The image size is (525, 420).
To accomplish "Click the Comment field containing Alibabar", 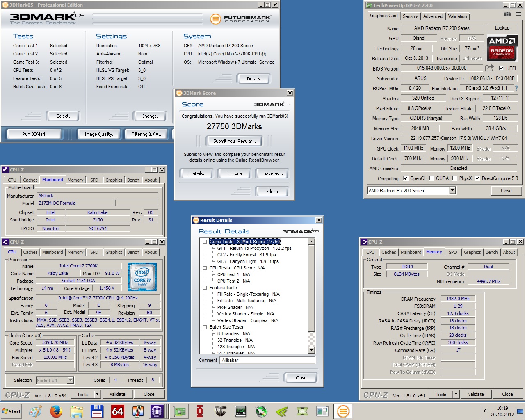I will [268, 360].
